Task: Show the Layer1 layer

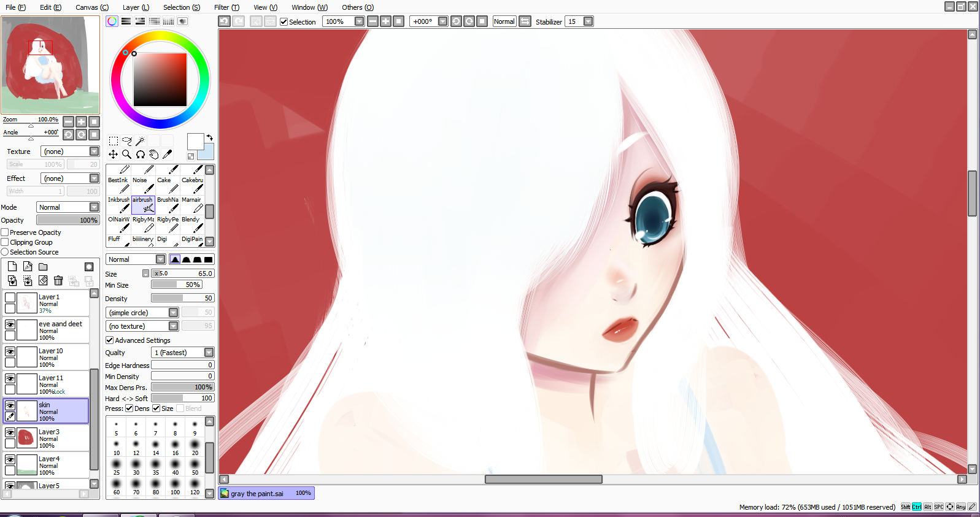Action: click(x=10, y=297)
